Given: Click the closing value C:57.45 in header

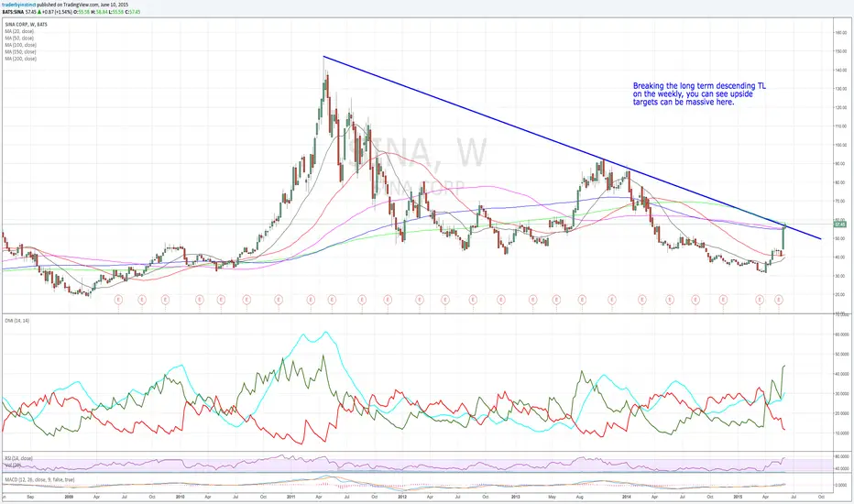Looking at the screenshot, I should point(132,11).
